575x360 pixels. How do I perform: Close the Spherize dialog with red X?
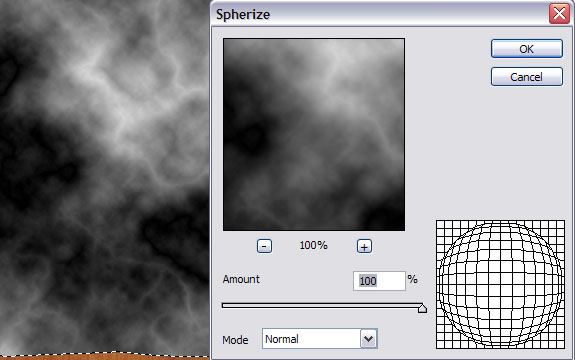(x=559, y=14)
